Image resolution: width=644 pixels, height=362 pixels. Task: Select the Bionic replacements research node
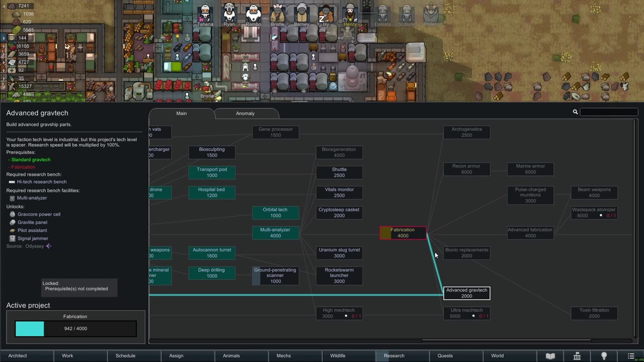[466, 253]
